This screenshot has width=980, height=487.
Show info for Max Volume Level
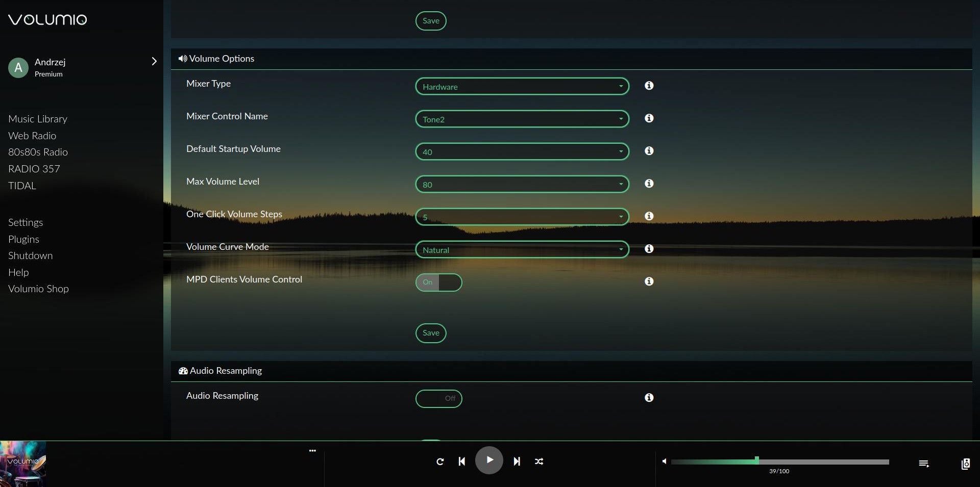tap(649, 184)
